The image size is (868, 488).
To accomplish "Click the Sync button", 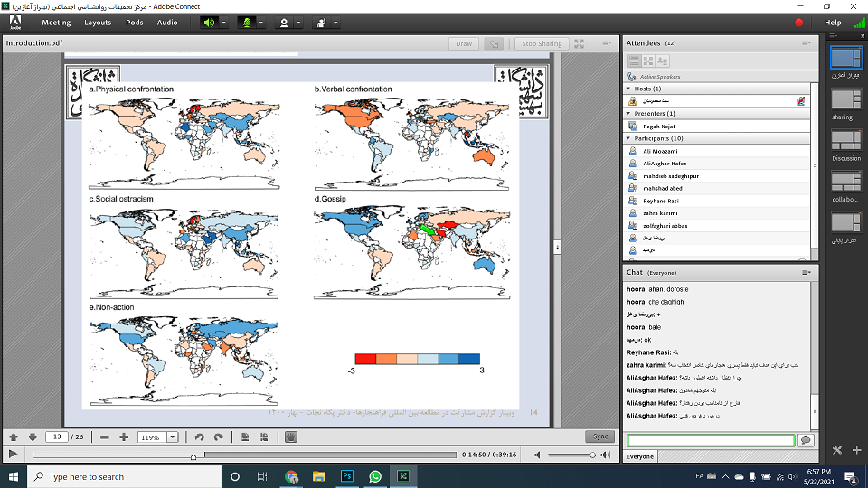I will pos(599,436).
